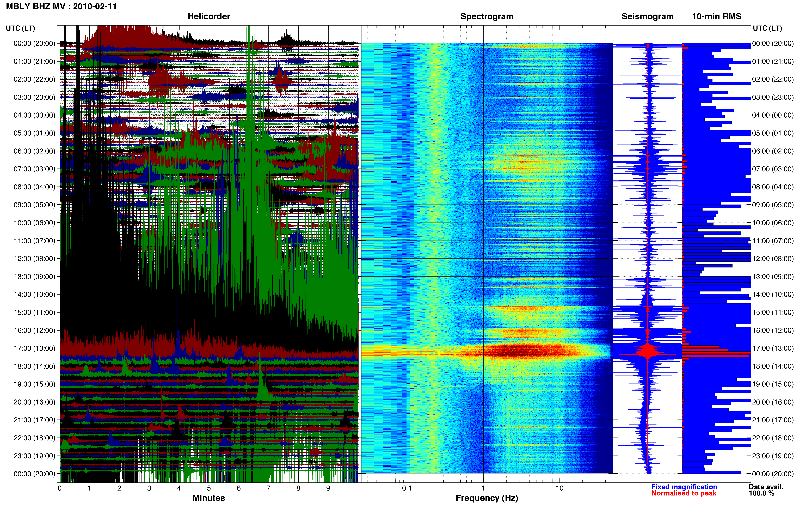Click "07:00 (03:00)" on the Helicorder time axis
812x508 pixels.
coord(34,169)
